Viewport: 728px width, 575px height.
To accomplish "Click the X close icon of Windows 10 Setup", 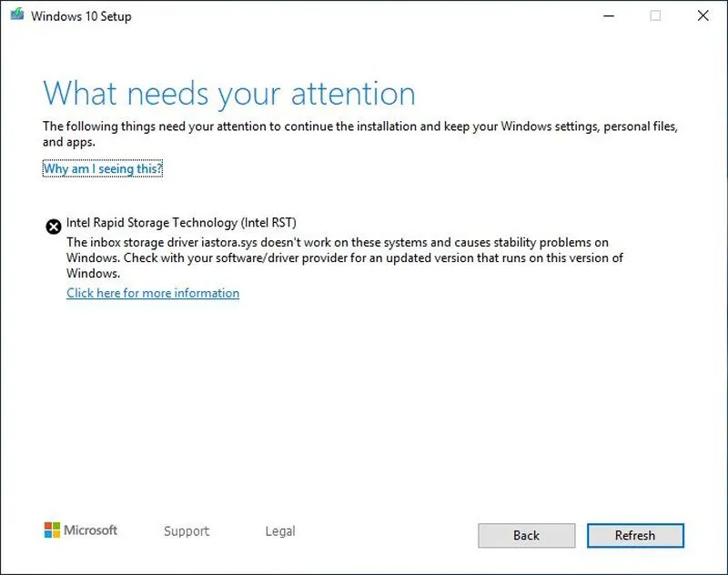I will tap(703, 15).
